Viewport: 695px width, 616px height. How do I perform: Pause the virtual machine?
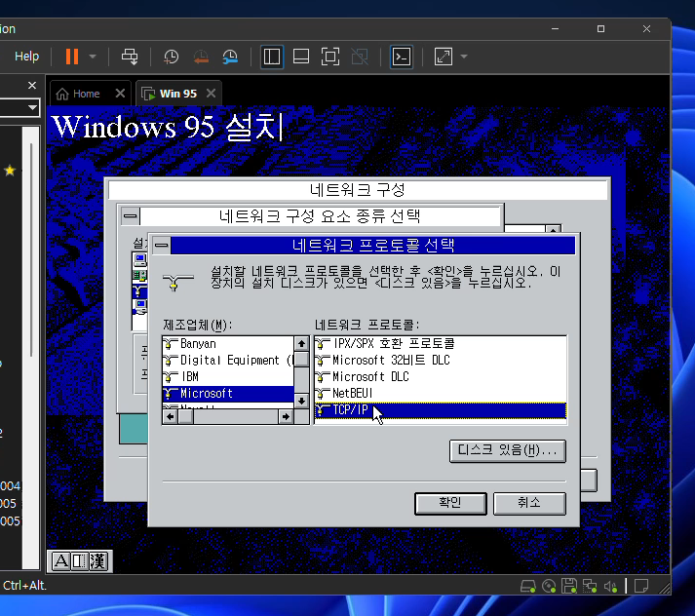coord(72,57)
